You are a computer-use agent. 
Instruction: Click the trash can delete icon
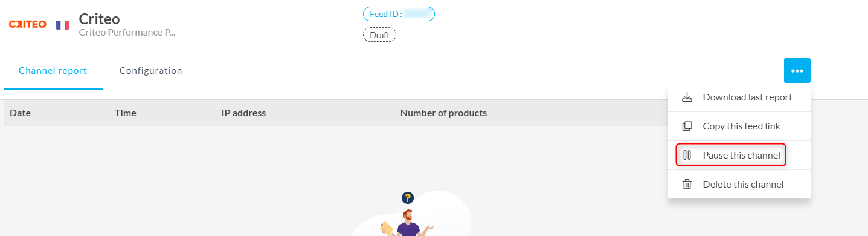tap(687, 185)
